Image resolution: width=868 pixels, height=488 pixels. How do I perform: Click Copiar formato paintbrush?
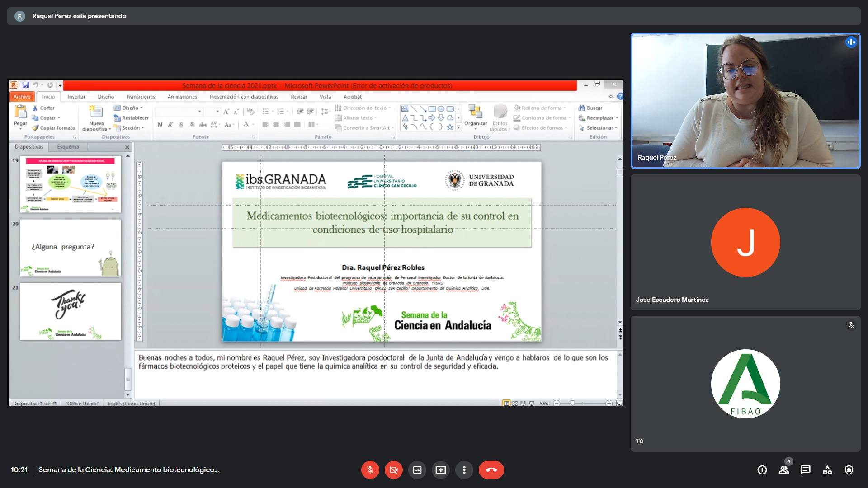[x=53, y=128]
